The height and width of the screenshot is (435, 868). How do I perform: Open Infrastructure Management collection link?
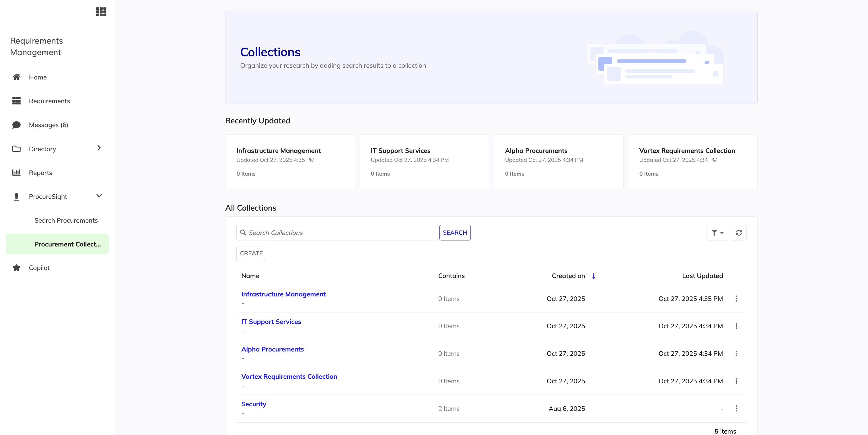[283, 294]
